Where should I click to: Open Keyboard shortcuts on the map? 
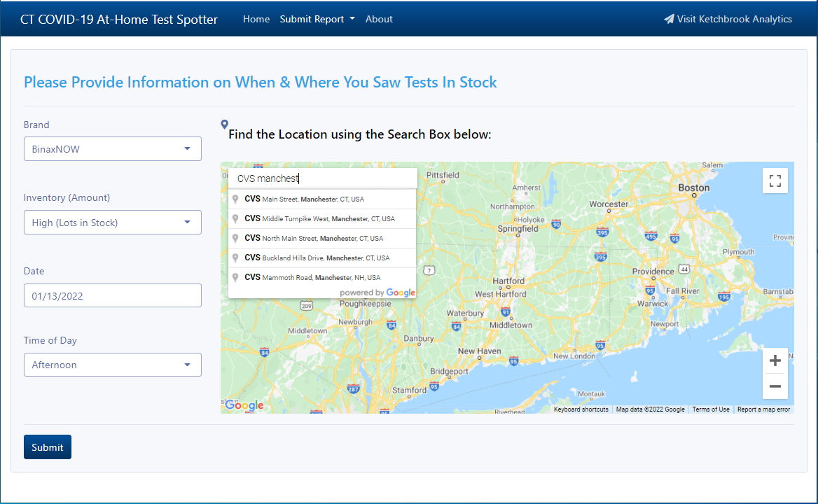pos(581,409)
